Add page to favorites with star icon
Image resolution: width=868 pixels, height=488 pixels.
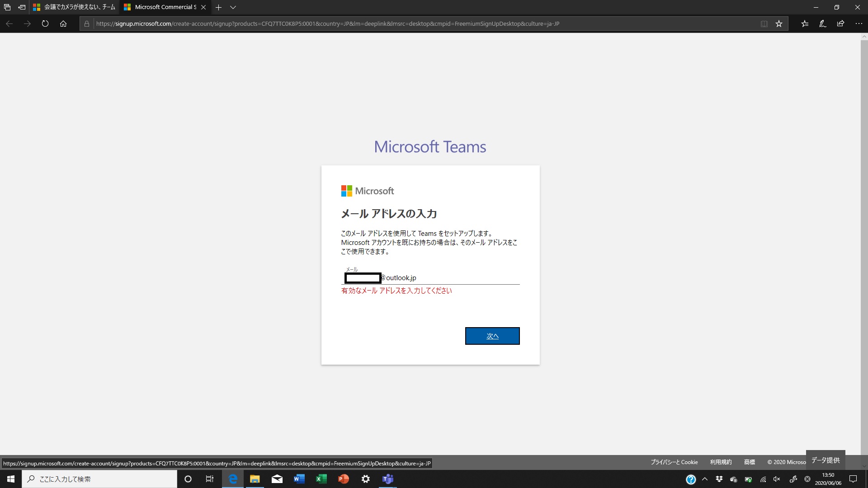[x=779, y=23]
